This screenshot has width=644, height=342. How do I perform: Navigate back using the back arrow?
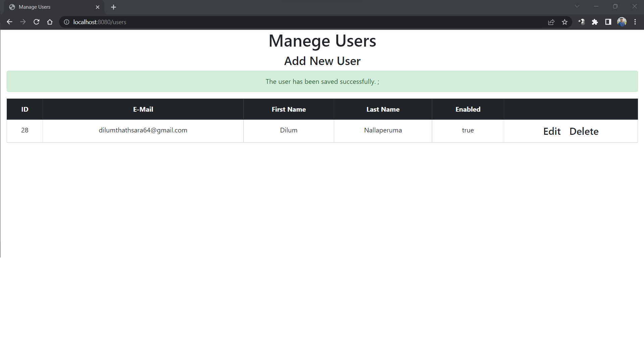pos(9,22)
